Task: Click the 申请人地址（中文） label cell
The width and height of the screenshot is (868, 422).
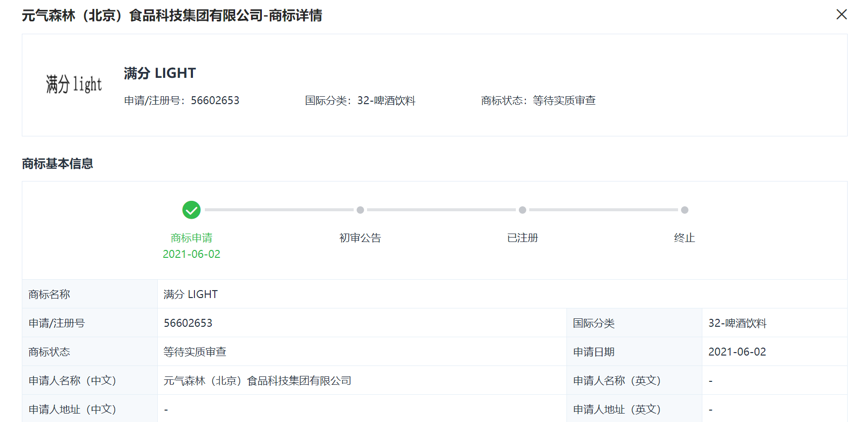Action: click(x=90, y=409)
